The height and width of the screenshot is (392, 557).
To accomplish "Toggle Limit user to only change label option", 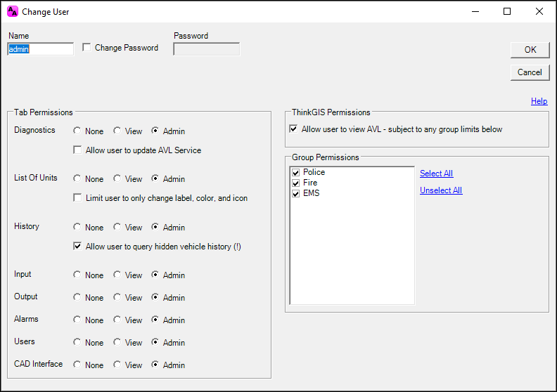I will pyautogui.click(x=77, y=197).
